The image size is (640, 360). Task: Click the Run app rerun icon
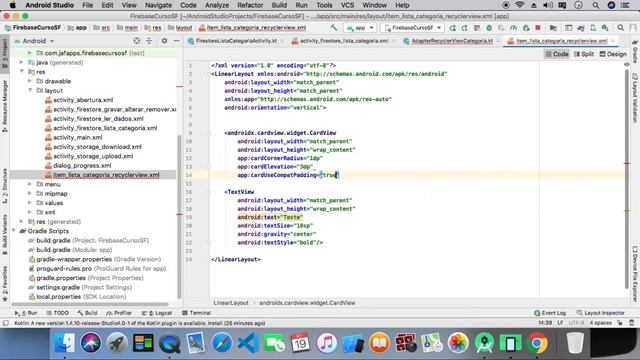click(453, 28)
